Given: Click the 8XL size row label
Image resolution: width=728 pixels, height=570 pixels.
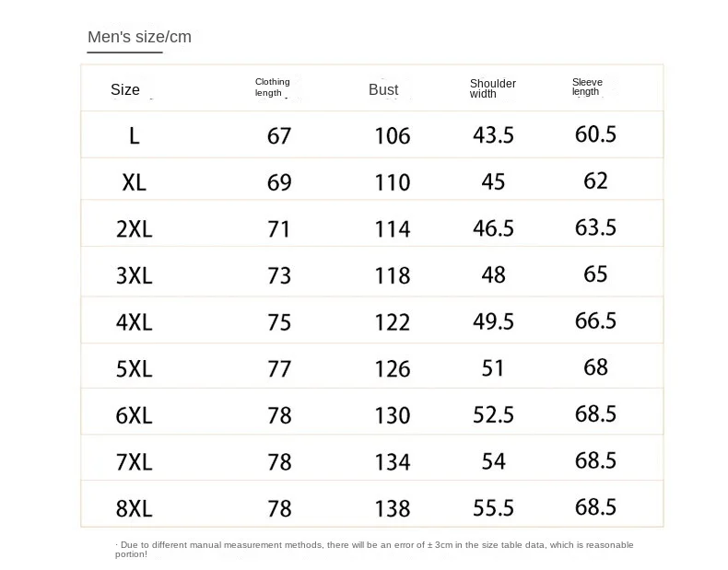Looking at the screenshot, I should point(135,508).
